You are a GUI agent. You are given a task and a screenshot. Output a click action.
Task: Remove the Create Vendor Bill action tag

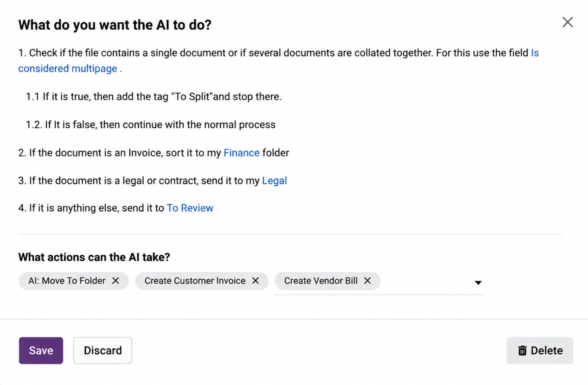click(367, 281)
